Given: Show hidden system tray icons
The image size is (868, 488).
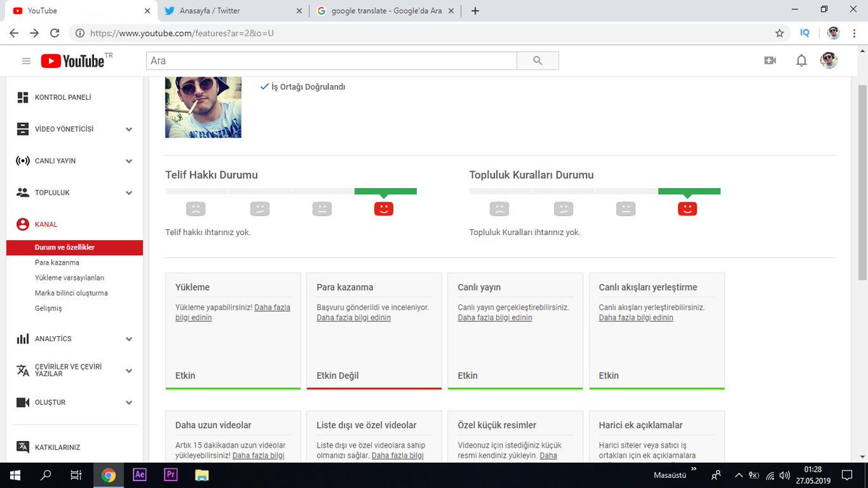Looking at the screenshot, I should coord(738,475).
